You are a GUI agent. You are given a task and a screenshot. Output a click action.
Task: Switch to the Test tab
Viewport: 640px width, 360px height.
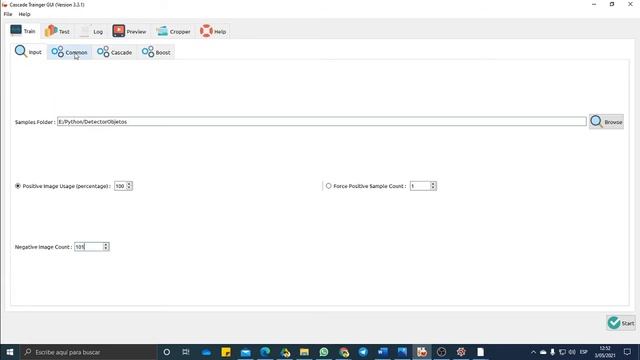pos(57,31)
